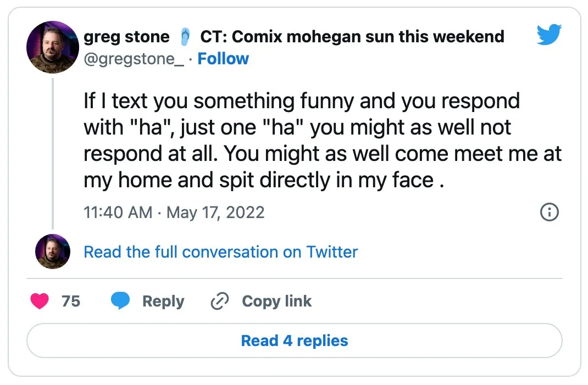Click the vertical thread line under the avatar
The width and height of the screenshot is (588, 385).
click(x=53, y=153)
